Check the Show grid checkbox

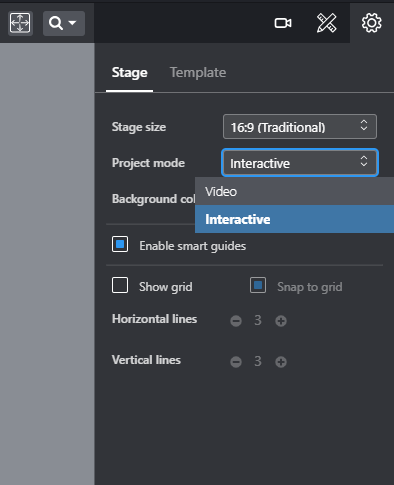point(120,285)
